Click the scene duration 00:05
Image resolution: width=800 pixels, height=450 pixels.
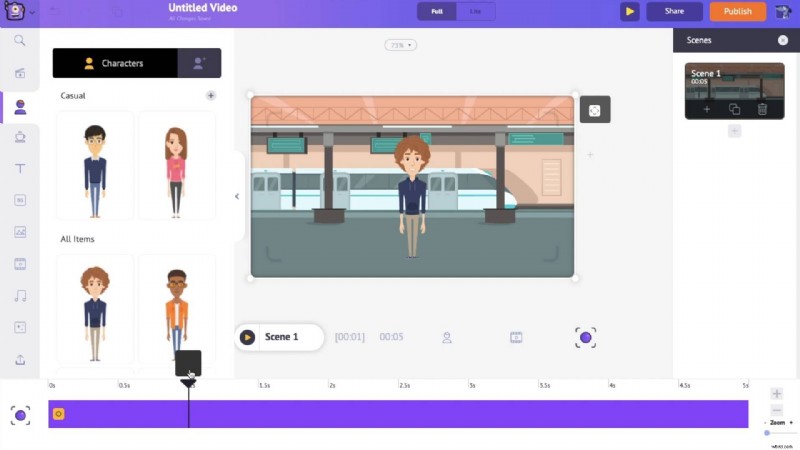[x=391, y=337]
